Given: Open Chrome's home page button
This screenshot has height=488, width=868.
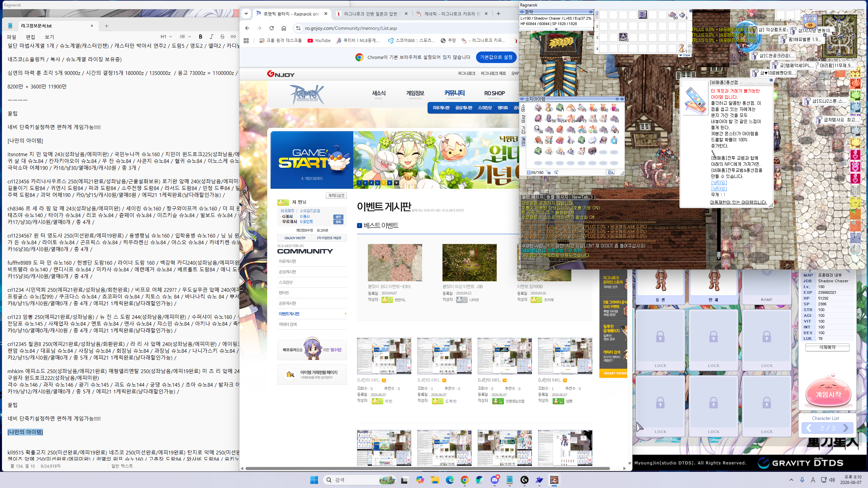Looking at the screenshot, I should tap(284, 28).
